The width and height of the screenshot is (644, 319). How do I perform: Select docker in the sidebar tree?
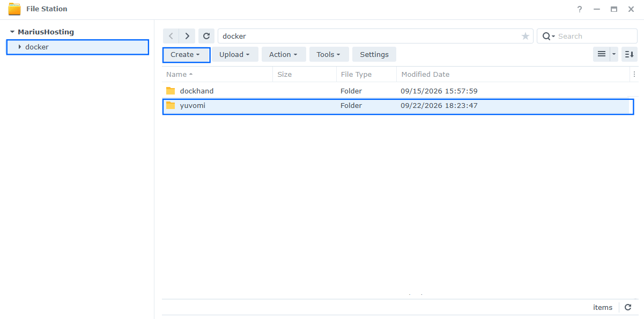[78, 47]
